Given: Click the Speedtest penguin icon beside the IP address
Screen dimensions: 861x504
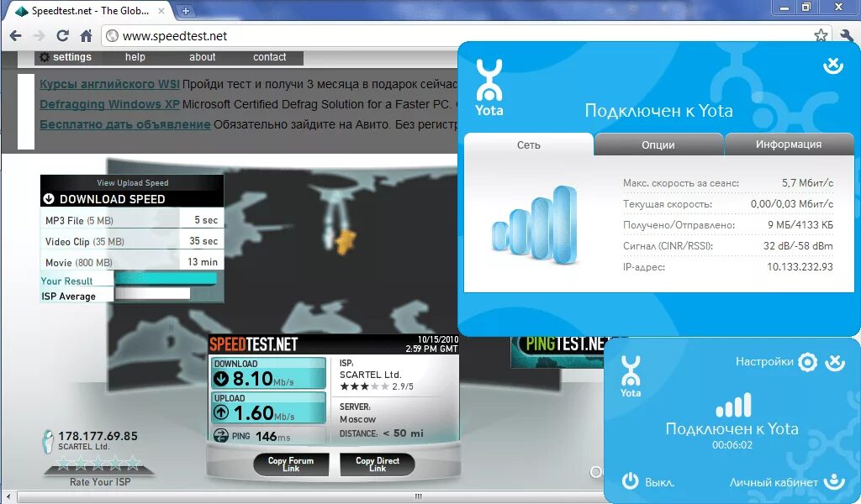Looking at the screenshot, I should 48,442.
